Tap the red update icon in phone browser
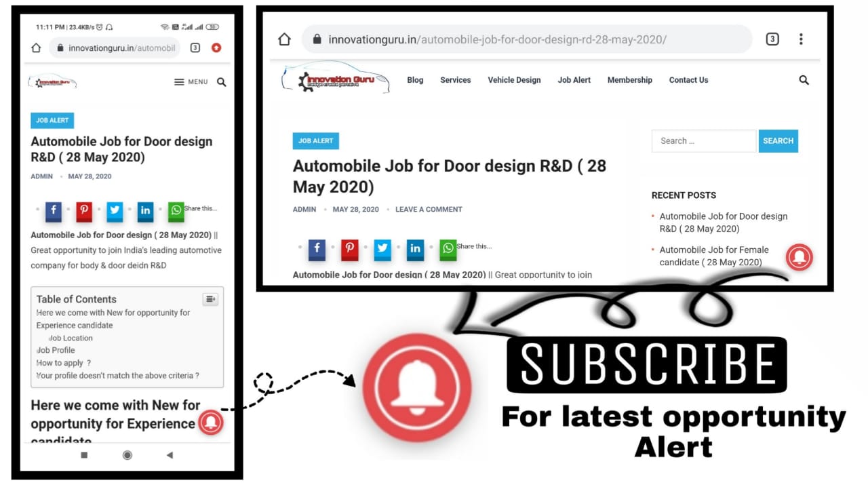This screenshot has width=868, height=485. [x=216, y=47]
